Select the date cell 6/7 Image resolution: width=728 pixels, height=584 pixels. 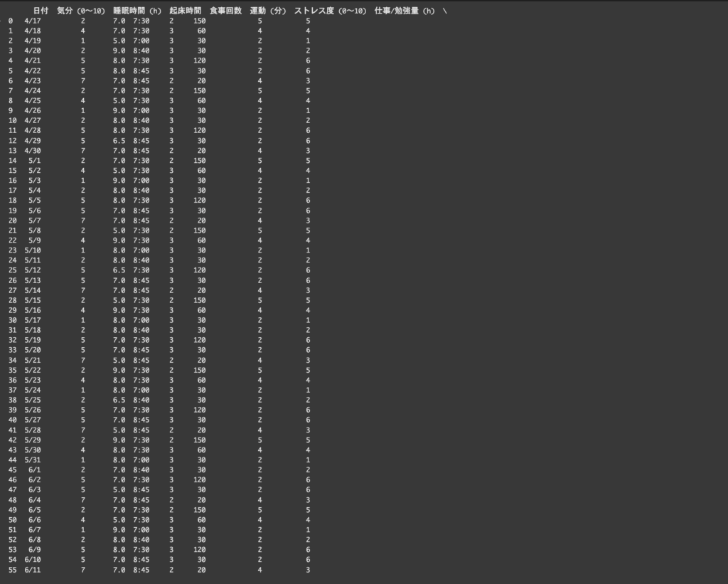[34, 530]
